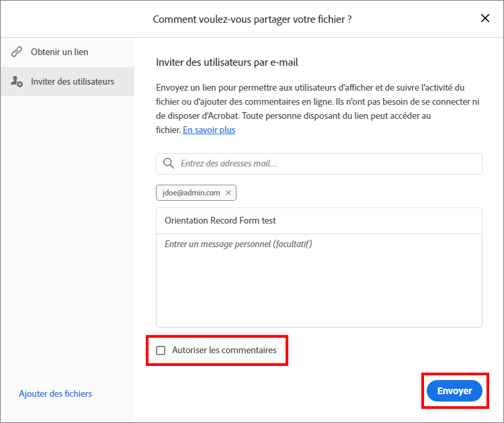Click the dialog title Comment voulez-vous partager

pos(252,19)
